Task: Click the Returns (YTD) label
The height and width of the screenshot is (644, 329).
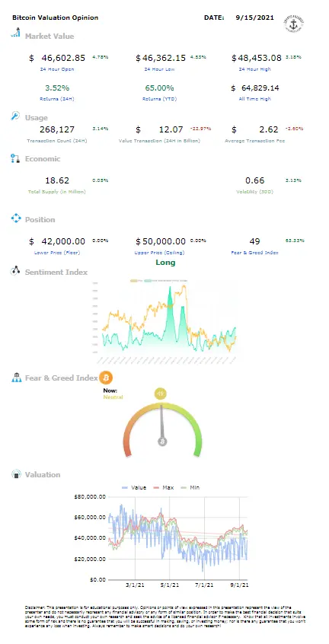Action: tap(159, 98)
